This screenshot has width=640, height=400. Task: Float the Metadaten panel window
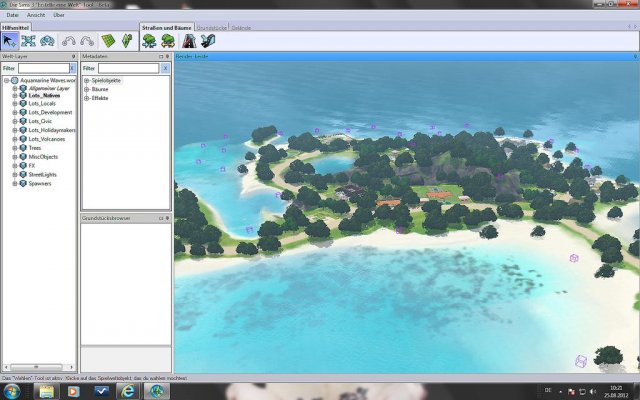(161, 56)
